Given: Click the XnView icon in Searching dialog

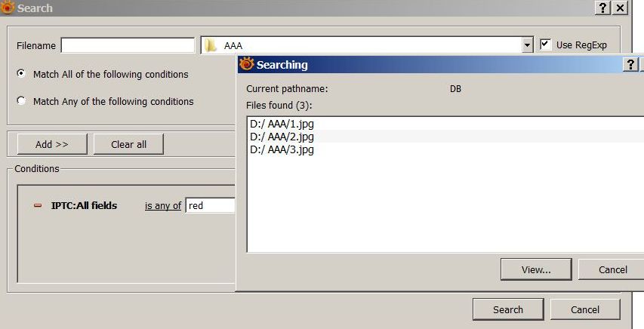Looking at the screenshot, I should point(246,65).
